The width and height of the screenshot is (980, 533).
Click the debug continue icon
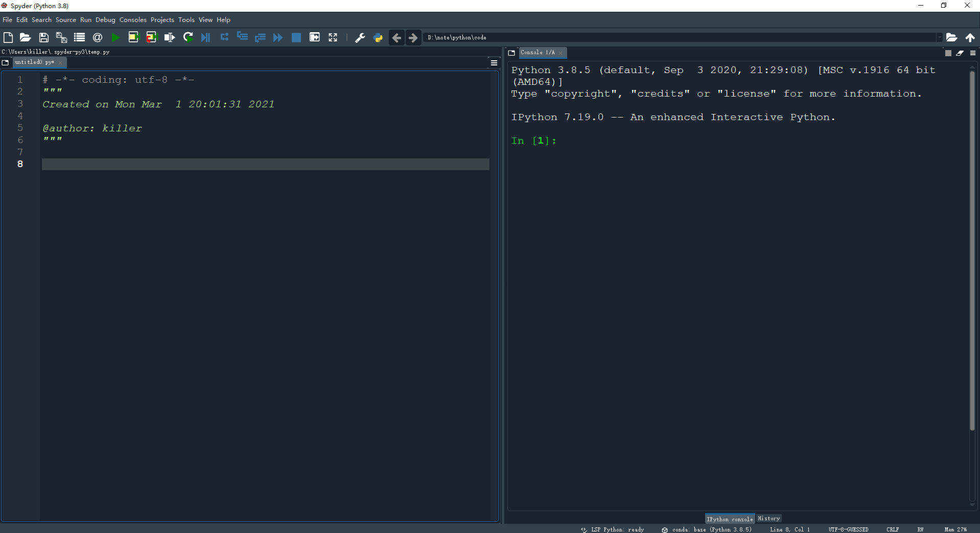pos(278,37)
